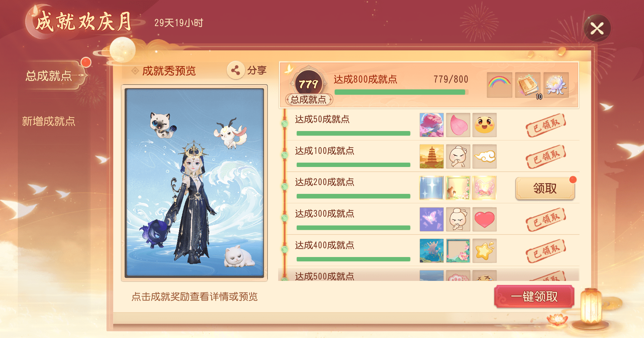Open the lotus flower reward icon
The image size is (644, 338).
tap(556, 85)
